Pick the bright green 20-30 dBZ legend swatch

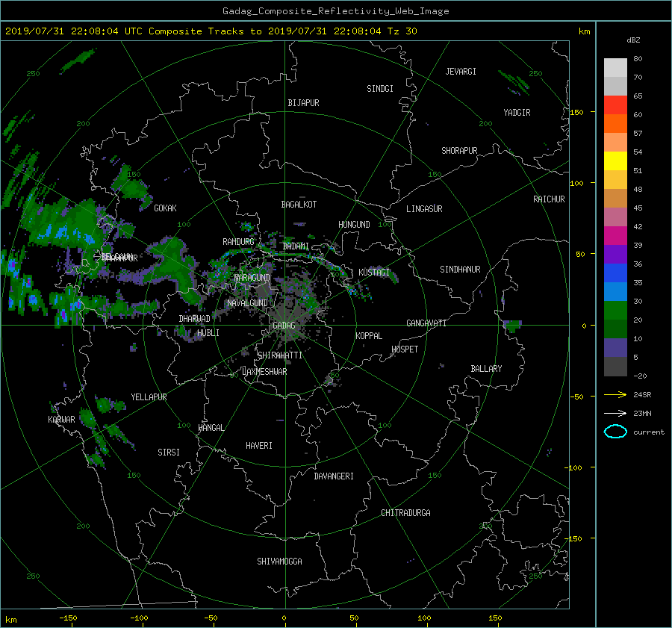tap(615, 311)
